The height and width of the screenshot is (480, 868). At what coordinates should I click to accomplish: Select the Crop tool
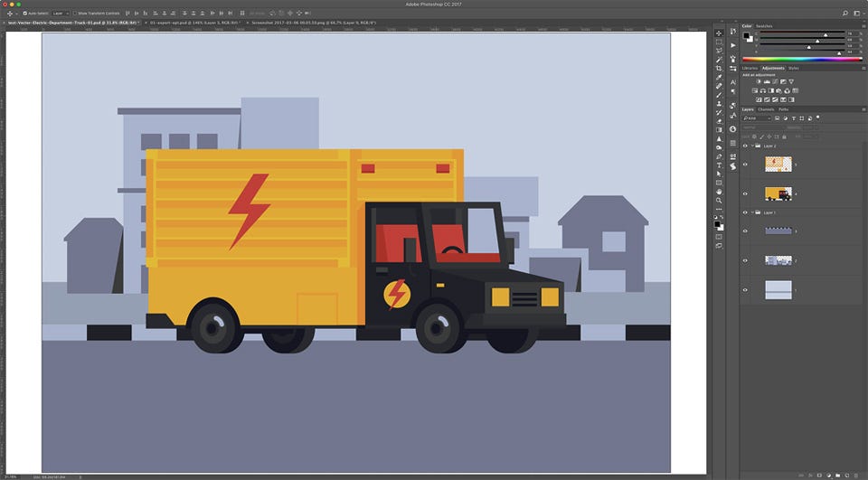[x=719, y=69]
